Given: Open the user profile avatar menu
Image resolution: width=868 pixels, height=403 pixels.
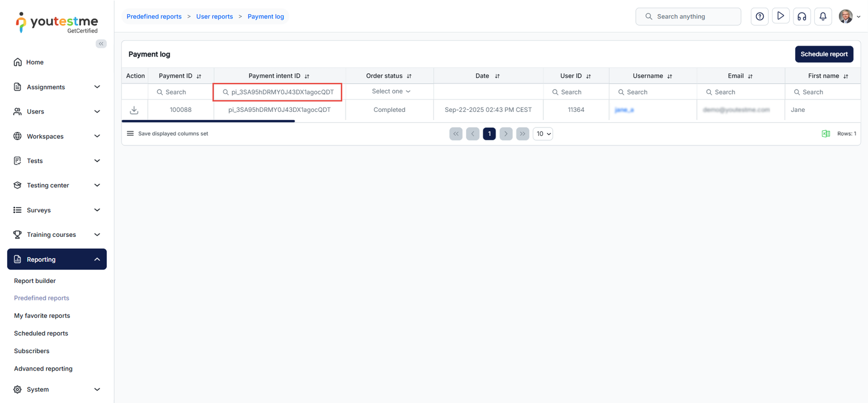Looking at the screenshot, I should pyautogui.click(x=848, y=17).
